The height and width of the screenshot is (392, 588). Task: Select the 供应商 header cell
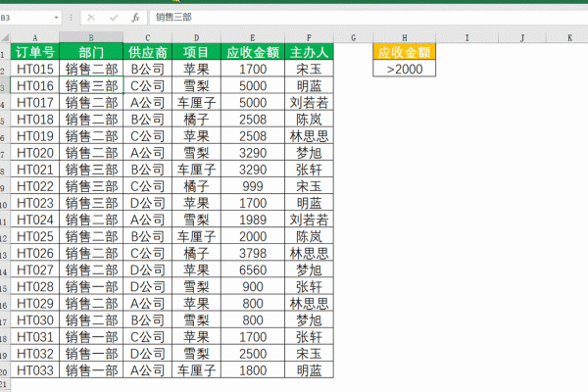pyautogui.click(x=147, y=52)
